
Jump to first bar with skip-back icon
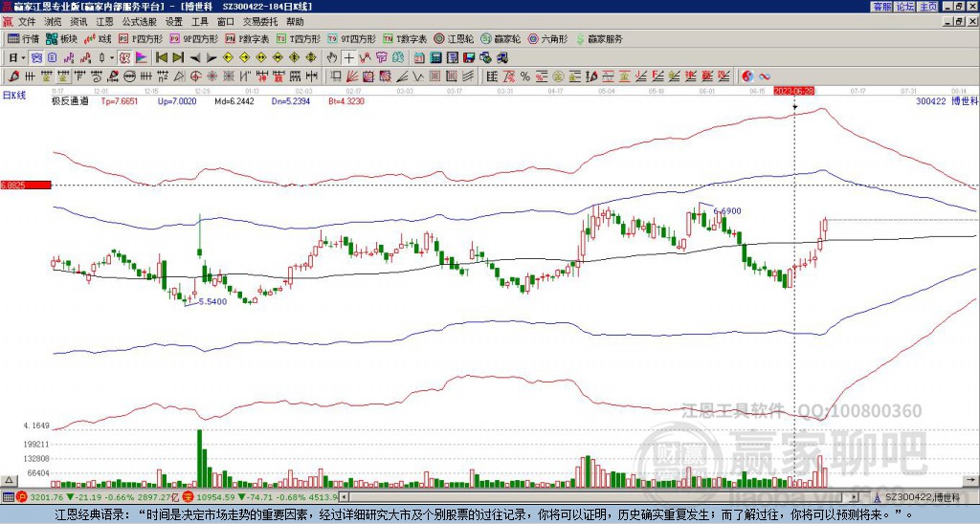coord(161,58)
